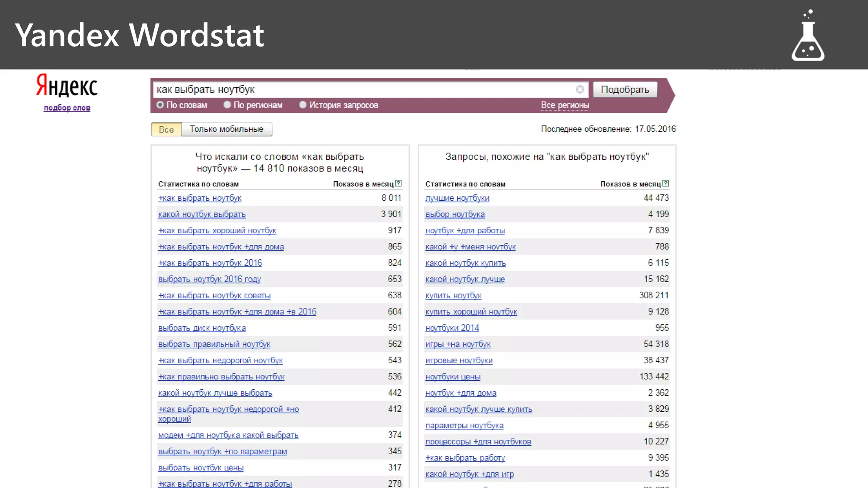Screen dimensions: 868x488
Task: Open the какой ноутбук лучше link
Action: [x=465, y=279]
